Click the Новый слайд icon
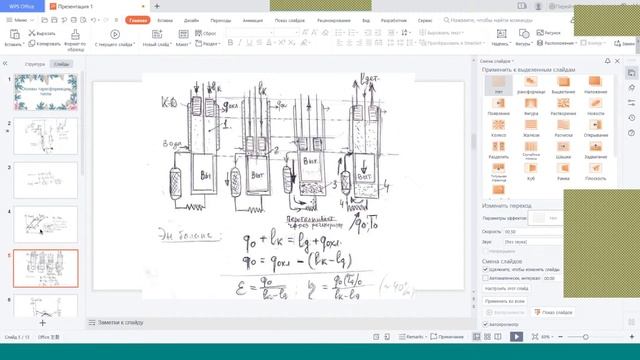This screenshot has width=640, height=360. [x=157, y=34]
